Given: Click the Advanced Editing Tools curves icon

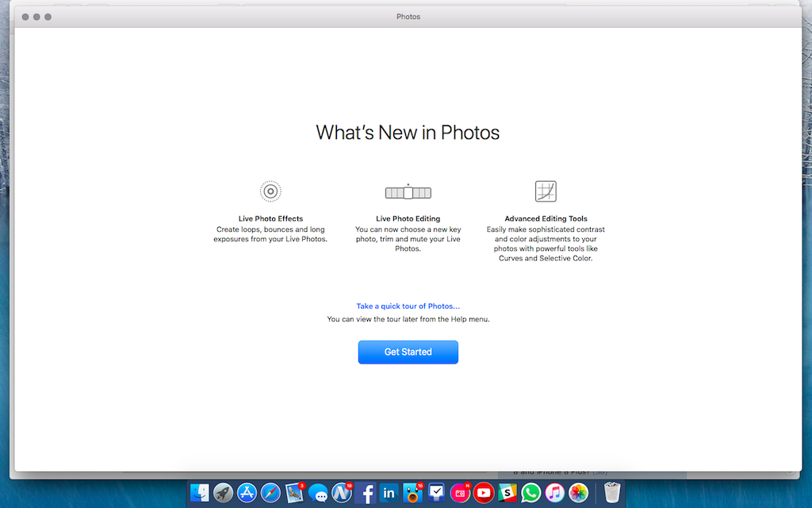Looking at the screenshot, I should [546, 191].
